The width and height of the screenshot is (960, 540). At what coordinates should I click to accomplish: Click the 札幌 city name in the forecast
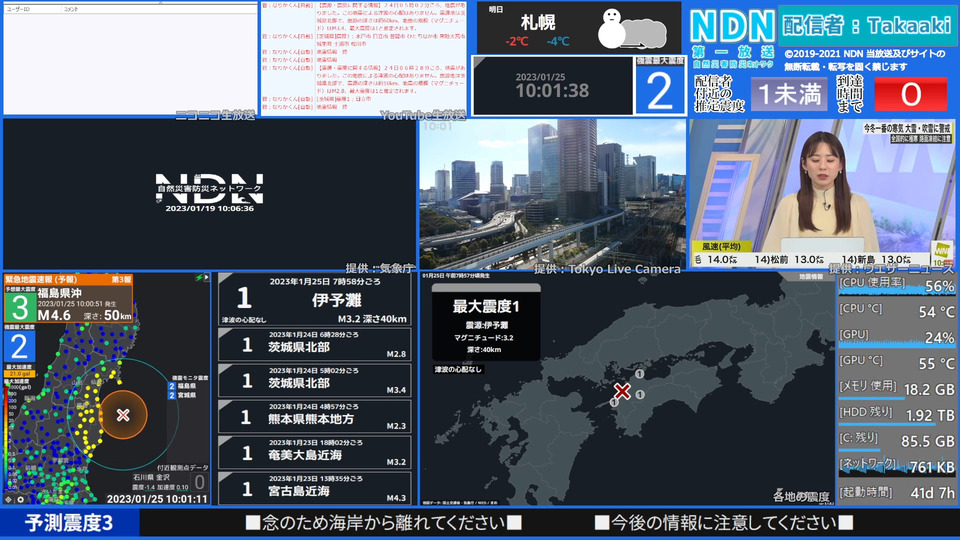[538, 23]
